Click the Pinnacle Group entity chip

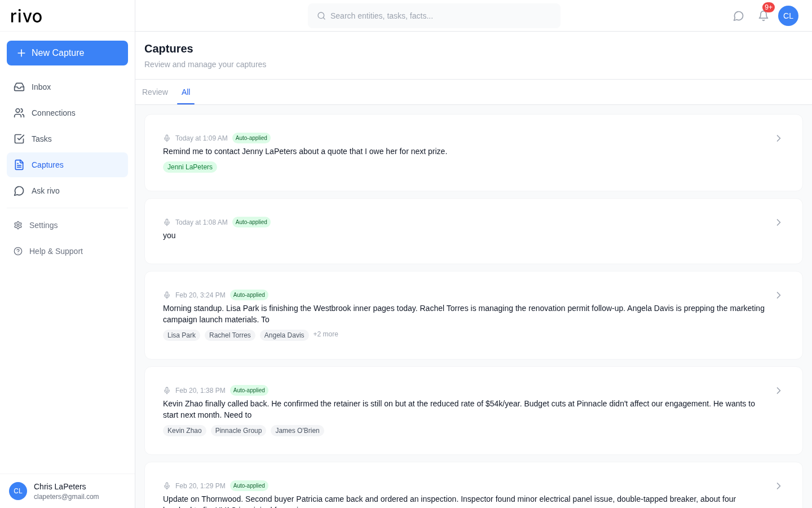point(238,431)
